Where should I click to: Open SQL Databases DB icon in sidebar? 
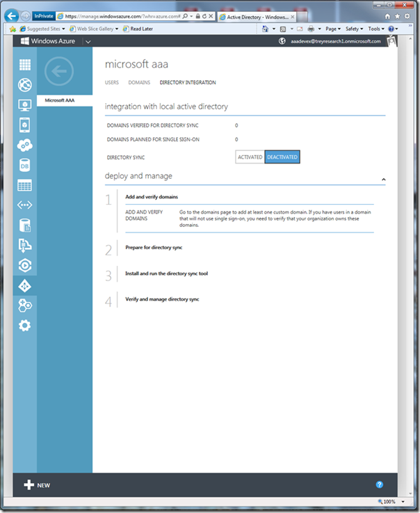coord(25,165)
